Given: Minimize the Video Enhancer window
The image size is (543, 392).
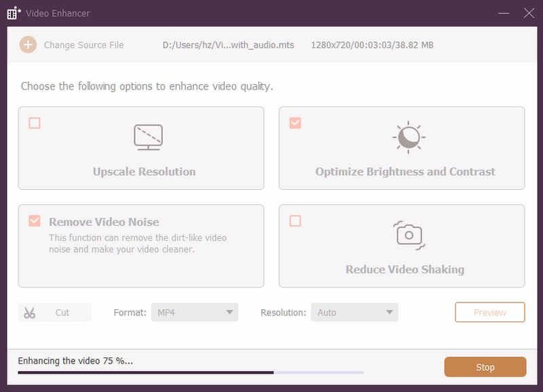Looking at the screenshot, I should (x=504, y=14).
